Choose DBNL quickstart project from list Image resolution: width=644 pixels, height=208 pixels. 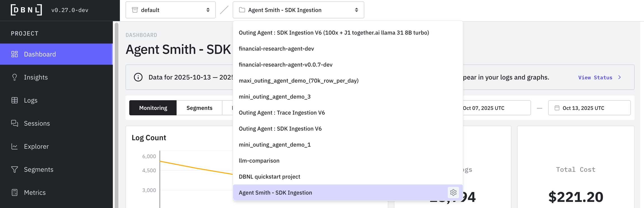coord(269,177)
